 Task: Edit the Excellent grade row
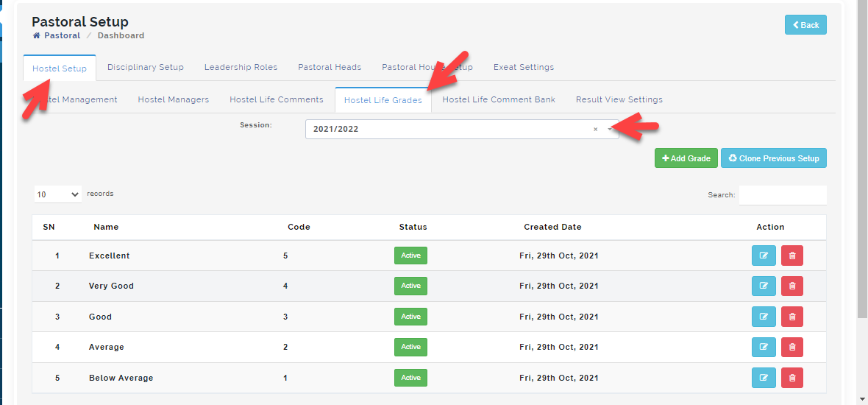click(764, 256)
